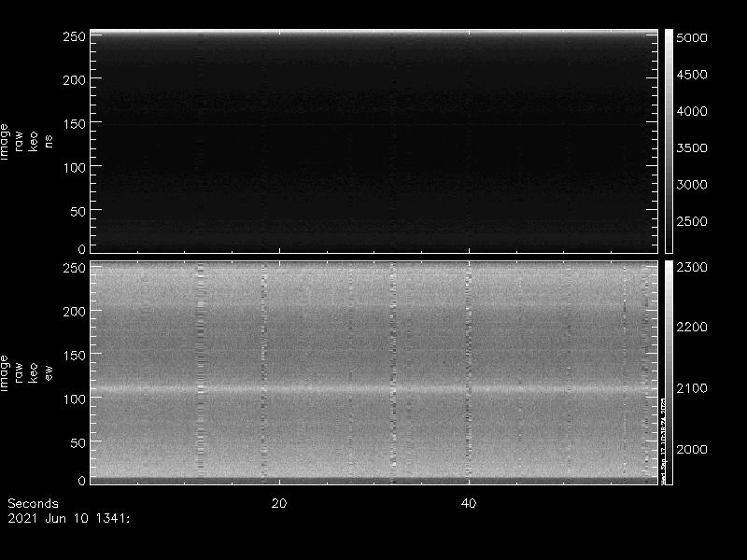The height and width of the screenshot is (560, 747).
Task: Click the 150 y-axis tick on the top panel
Action: [x=74, y=123]
